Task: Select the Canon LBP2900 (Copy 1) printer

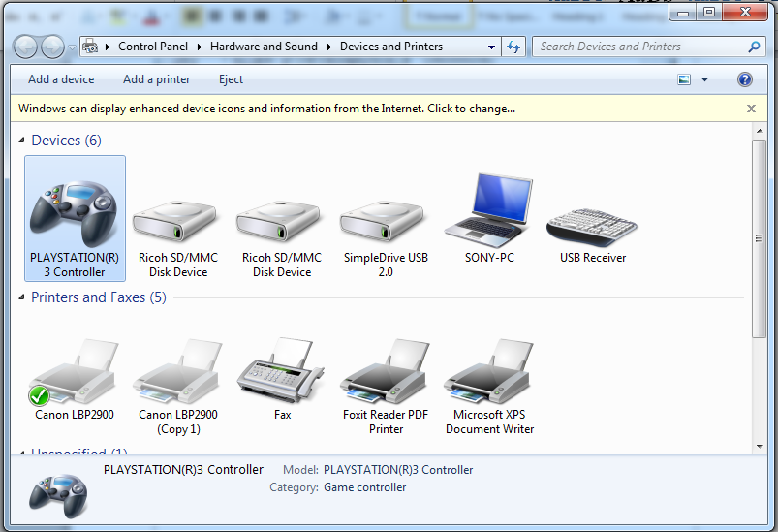Action: pos(177,371)
